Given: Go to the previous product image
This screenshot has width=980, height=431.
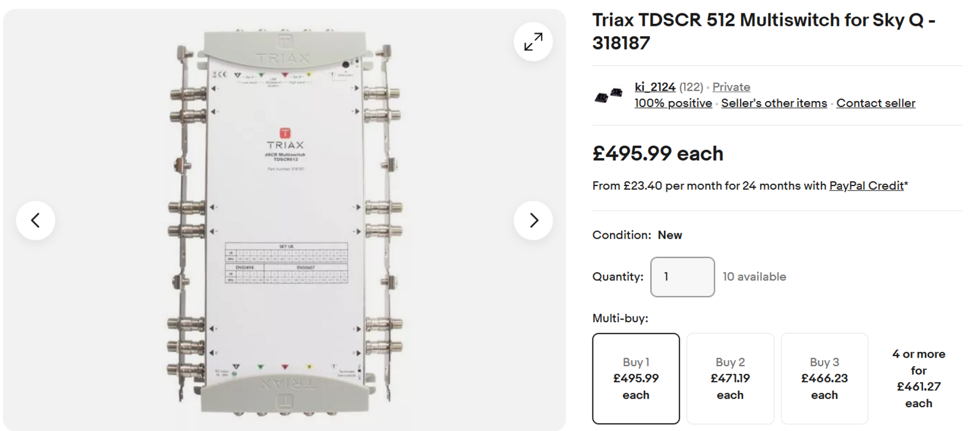Looking at the screenshot, I should pos(36,220).
